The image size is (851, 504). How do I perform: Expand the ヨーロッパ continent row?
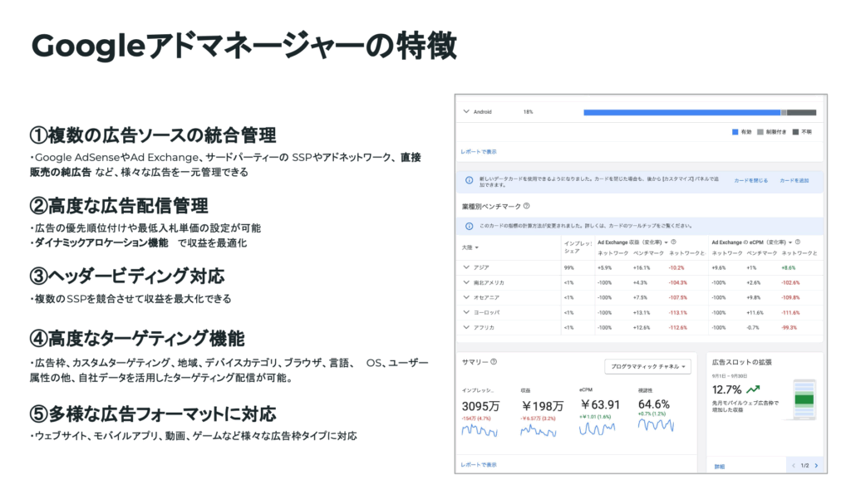pos(466,312)
